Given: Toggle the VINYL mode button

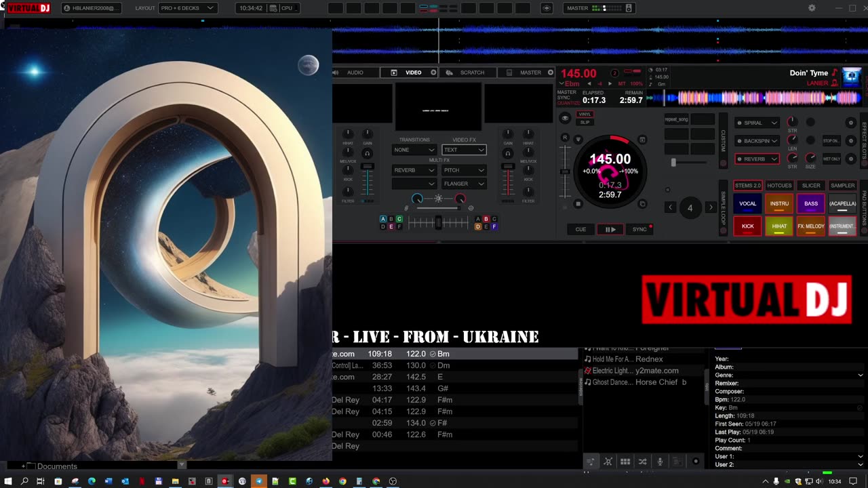Looking at the screenshot, I should tap(585, 115).
